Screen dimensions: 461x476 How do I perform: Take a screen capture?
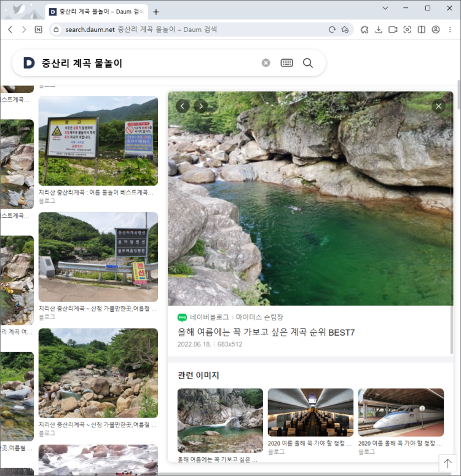[x=407, y=30]
